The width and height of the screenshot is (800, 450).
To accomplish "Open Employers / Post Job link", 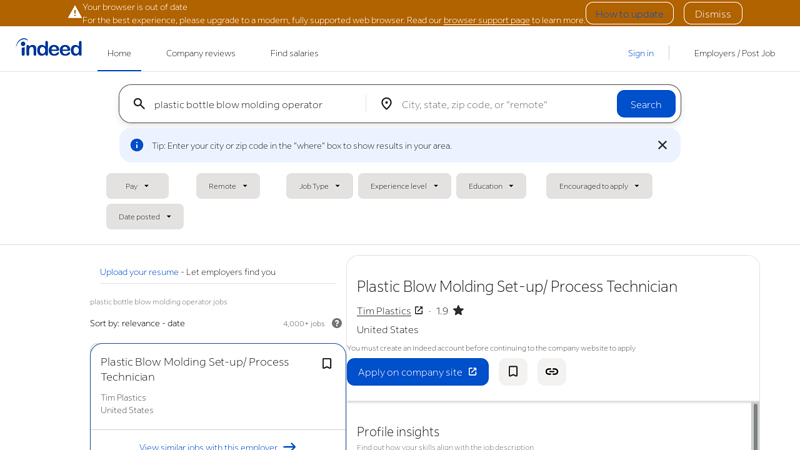I will coord(734,53).
